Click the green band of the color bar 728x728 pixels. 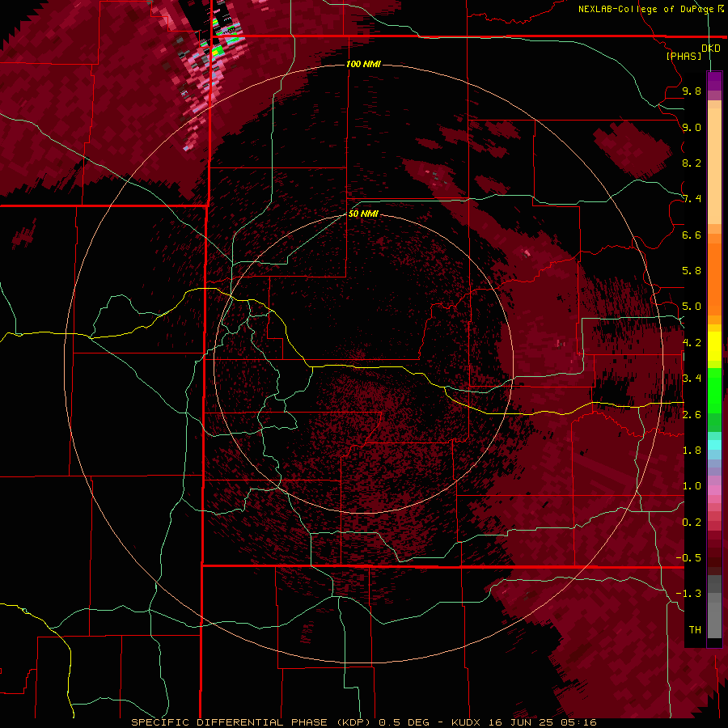[x=714, y=400]
